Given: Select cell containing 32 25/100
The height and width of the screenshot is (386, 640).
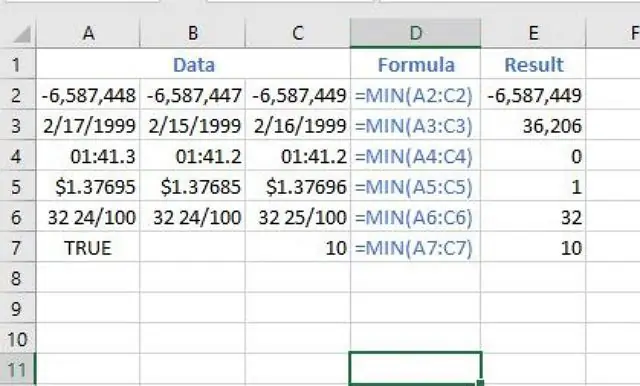Looking at the screenshot, I should 298,217.
